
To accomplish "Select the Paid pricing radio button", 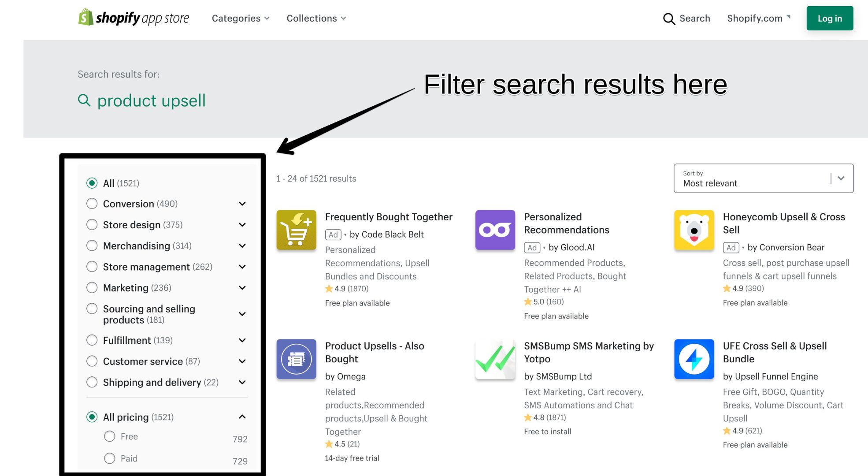I will point(109,458).
